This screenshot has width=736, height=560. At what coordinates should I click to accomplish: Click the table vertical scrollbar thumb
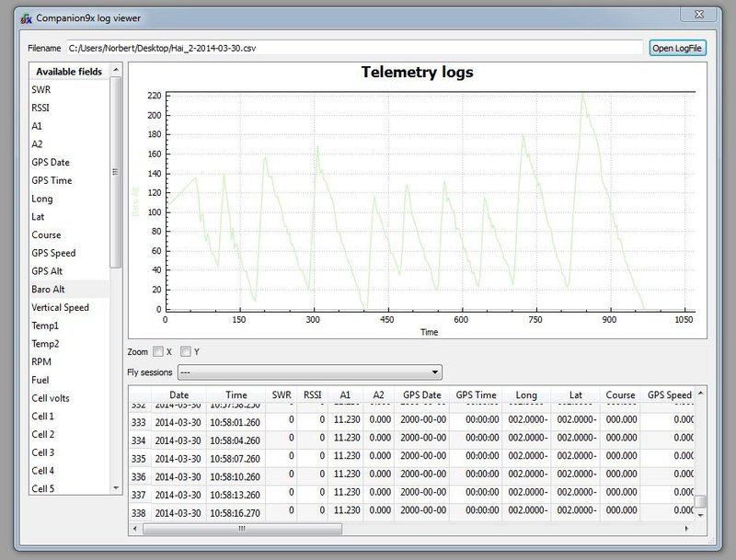click(x=700, y=501)
